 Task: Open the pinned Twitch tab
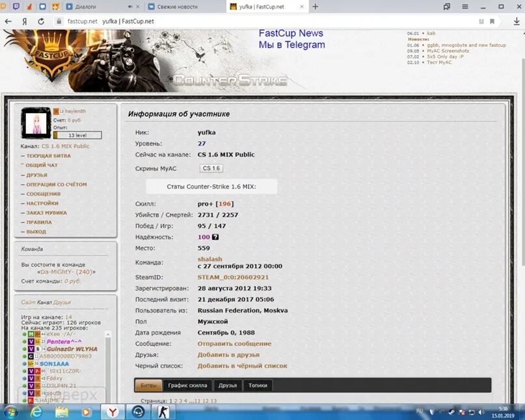click(x=16, y=7)
